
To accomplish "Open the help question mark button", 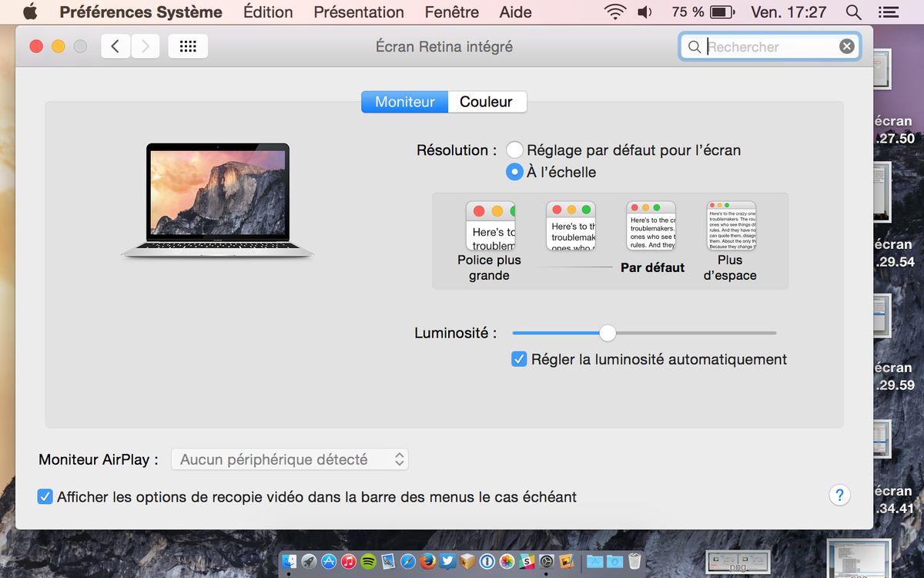I will pyautogui.click(x=839, y=495).
